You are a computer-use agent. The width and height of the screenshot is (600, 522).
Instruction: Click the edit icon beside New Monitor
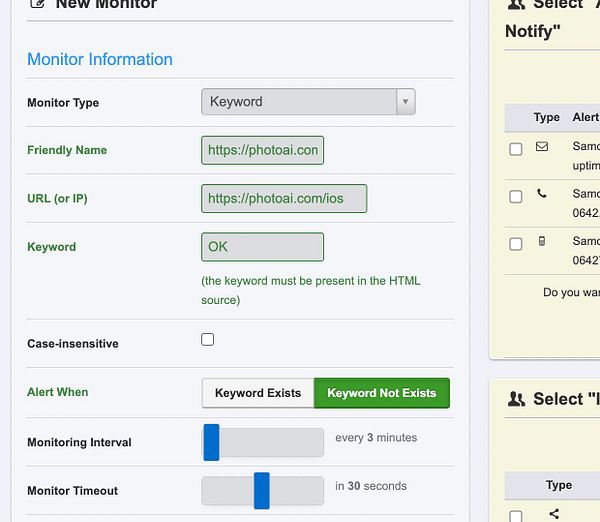(37, 4)
